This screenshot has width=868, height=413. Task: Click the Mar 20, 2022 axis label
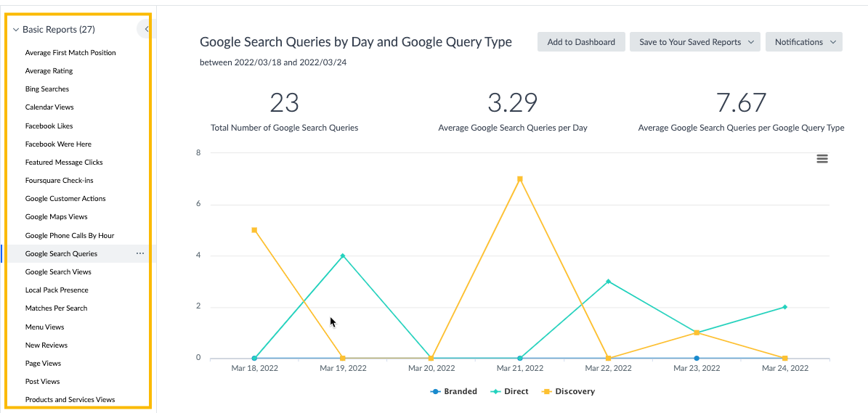(431, 368)
